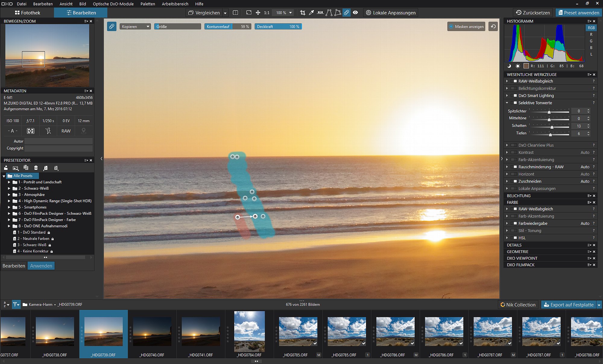This screenshot has width=603, height=364.
Task: Fit image to screen
Action: click(249, 13)
